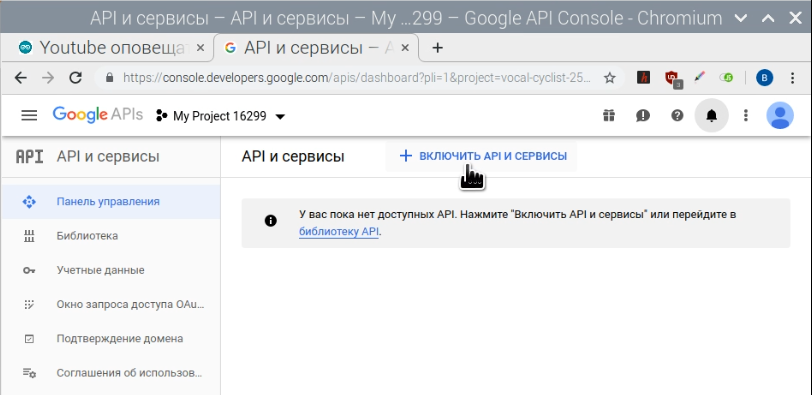Open the console three-dot settings menu
The image size is (812, 395).
click(746, 115)
